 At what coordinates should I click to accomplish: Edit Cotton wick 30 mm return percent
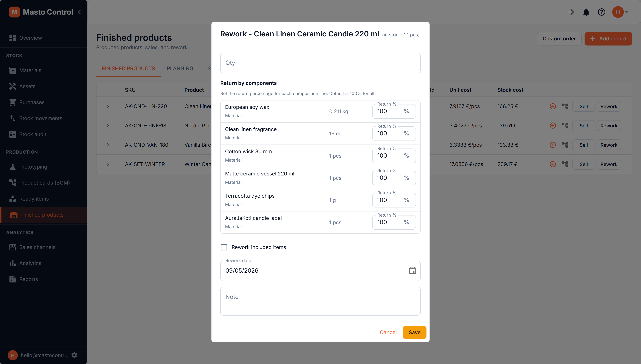394,156
